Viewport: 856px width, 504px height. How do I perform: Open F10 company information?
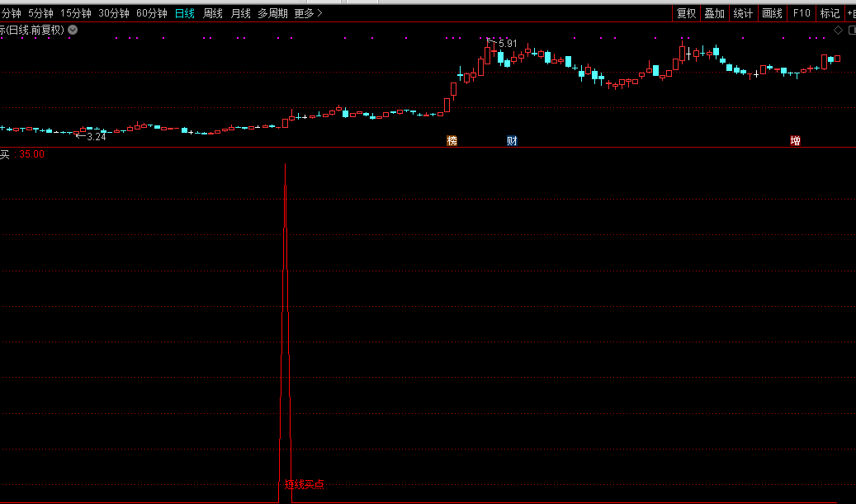pos(802,13)
